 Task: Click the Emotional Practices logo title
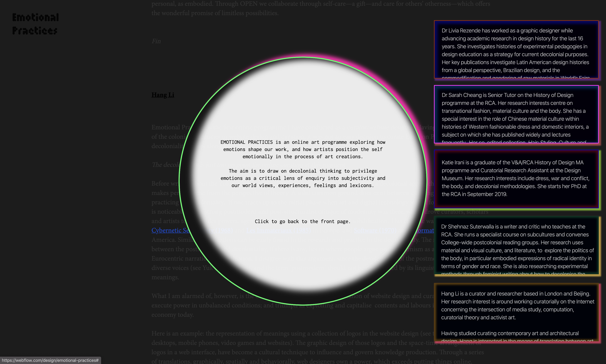pos(36,24)
